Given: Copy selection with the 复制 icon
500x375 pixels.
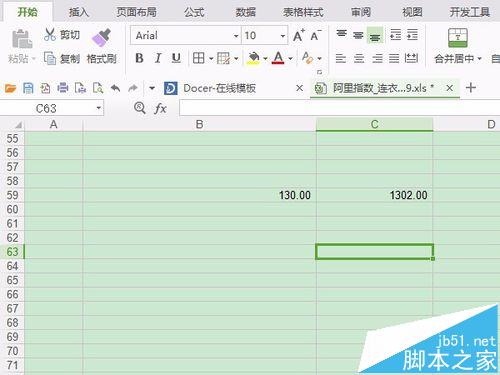Looking at the screenshot, I should [50, 58].
